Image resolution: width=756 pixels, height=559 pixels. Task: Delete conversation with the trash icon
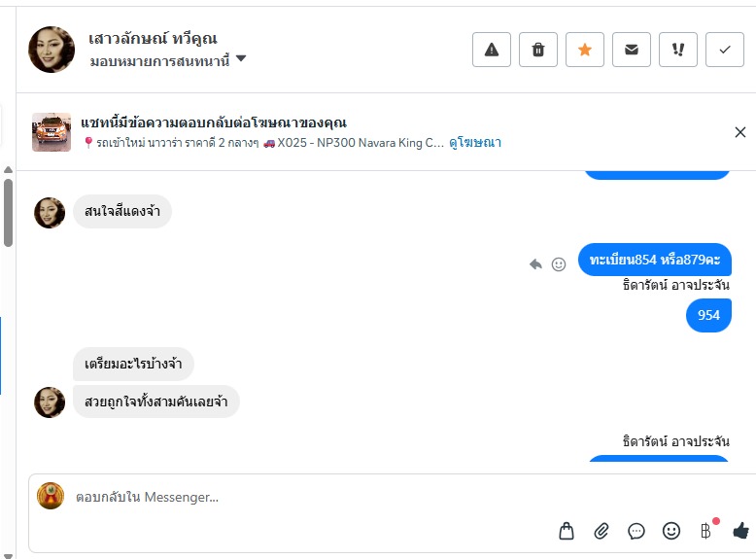pyautogui.click(x=538, y=50)
